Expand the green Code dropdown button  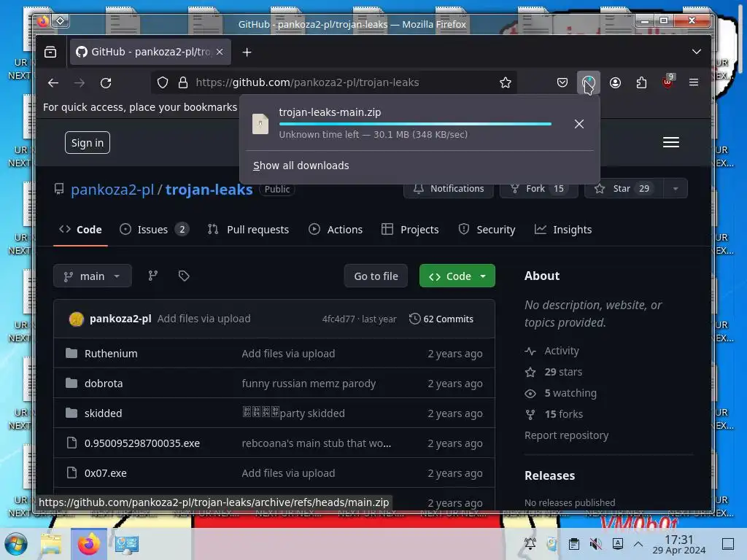point(457,276)
